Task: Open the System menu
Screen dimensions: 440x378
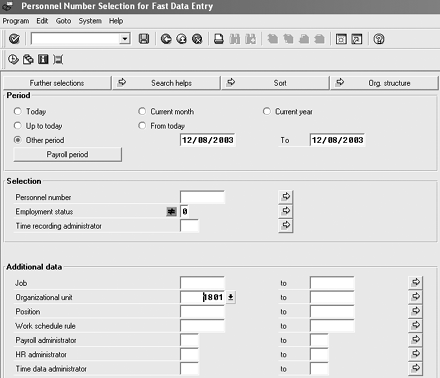Action: 90,21
